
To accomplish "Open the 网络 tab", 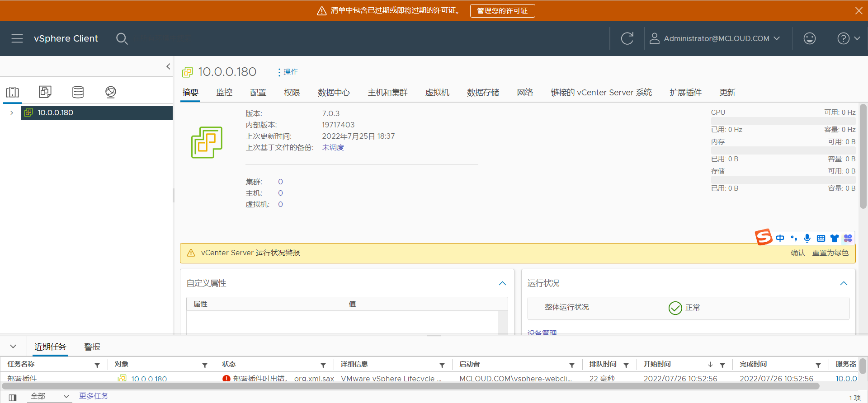I will [525, 93].
